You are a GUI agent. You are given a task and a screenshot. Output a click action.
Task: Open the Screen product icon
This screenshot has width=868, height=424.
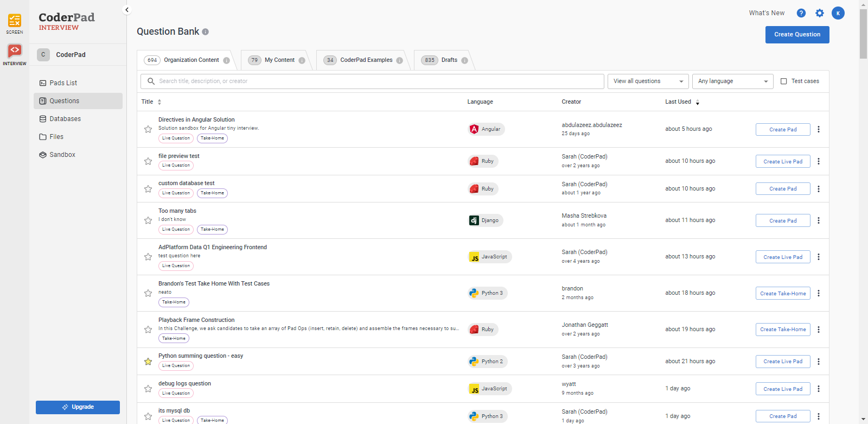coord(15,22)
